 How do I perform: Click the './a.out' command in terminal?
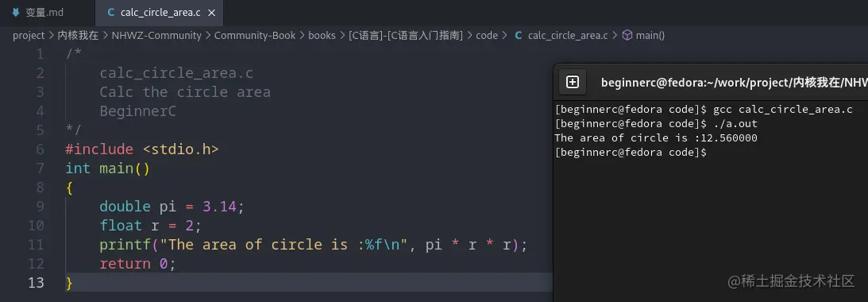(735, 123)
